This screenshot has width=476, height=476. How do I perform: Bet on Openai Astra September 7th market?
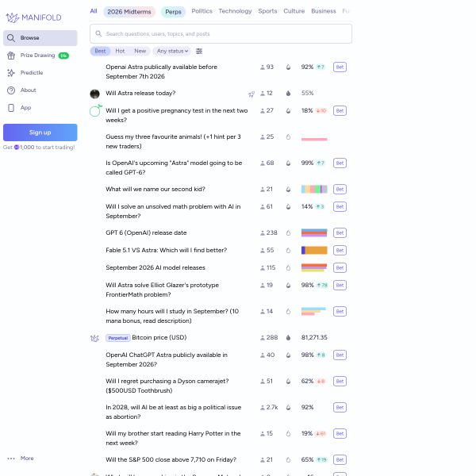click(340, 67)
